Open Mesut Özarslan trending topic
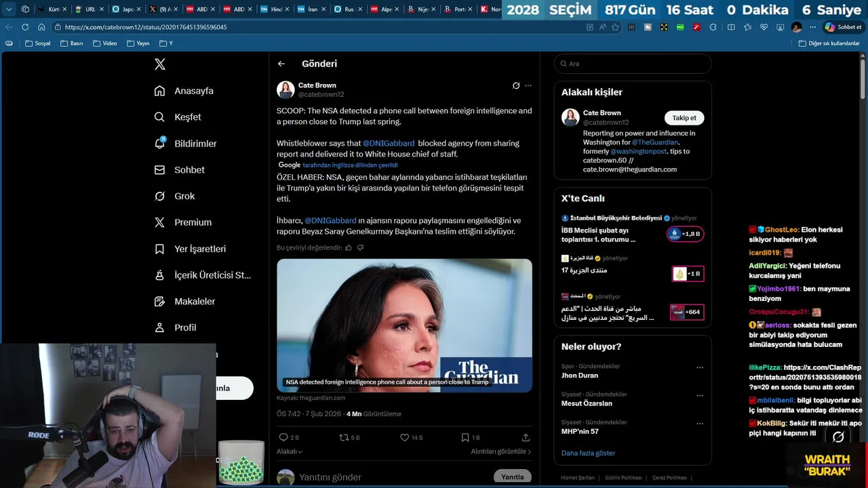This screenshot has width=868, height=488. click(587, 403)
